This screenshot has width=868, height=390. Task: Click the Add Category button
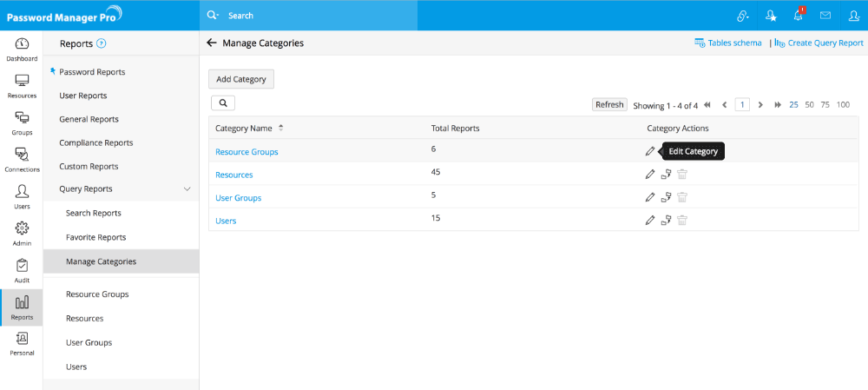tap(241, 79)
